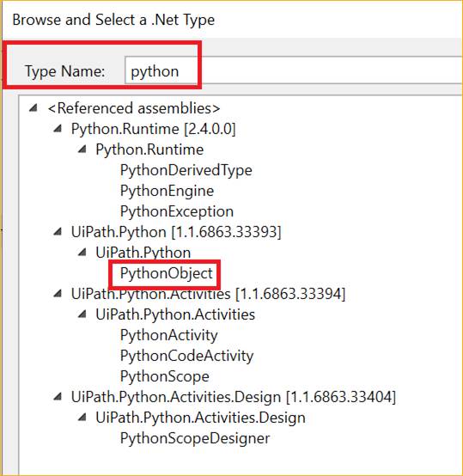The width and height of the screenshot is (463, 476).
Task: Collapse the UiPath.Python.Activities.Design namespace node
Action: click(x=82, y=418)
